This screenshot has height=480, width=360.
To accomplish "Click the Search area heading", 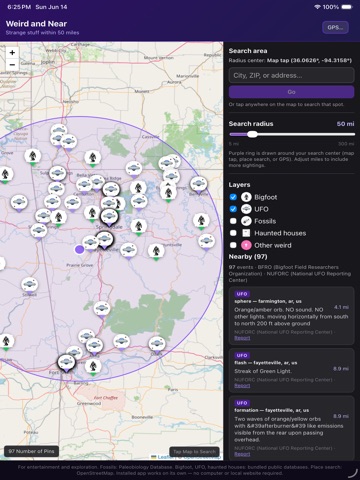I will pyautogui.click(x=248, y=51).
